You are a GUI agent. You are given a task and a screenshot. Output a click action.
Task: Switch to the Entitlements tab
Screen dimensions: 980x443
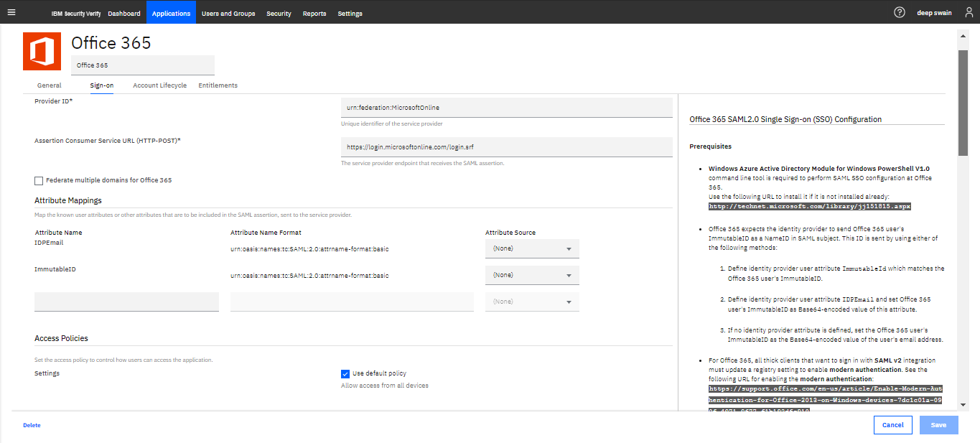tap(218, 85)
